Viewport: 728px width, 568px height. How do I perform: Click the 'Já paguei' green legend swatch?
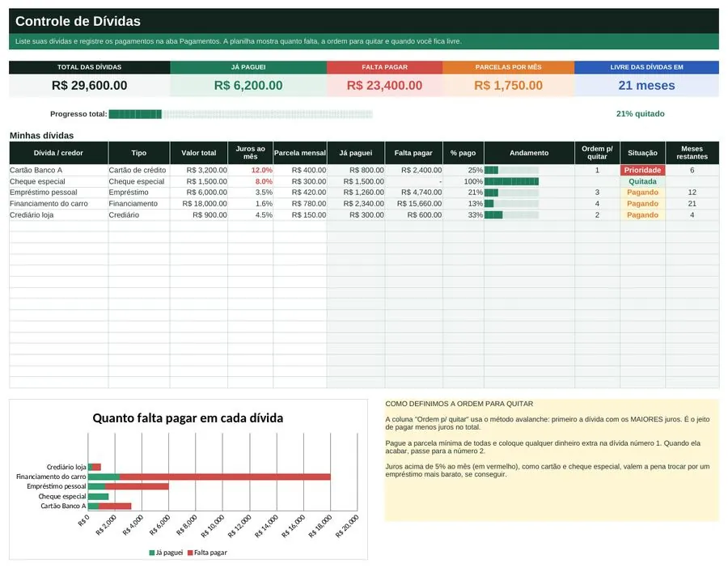coord(152,553)
